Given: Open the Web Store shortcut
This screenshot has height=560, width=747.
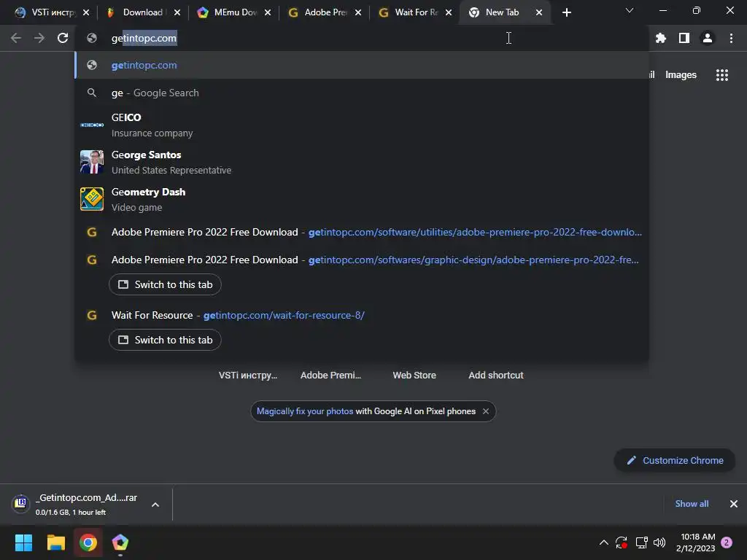Looking at the screenshot, I should click(x=414, y=376).
